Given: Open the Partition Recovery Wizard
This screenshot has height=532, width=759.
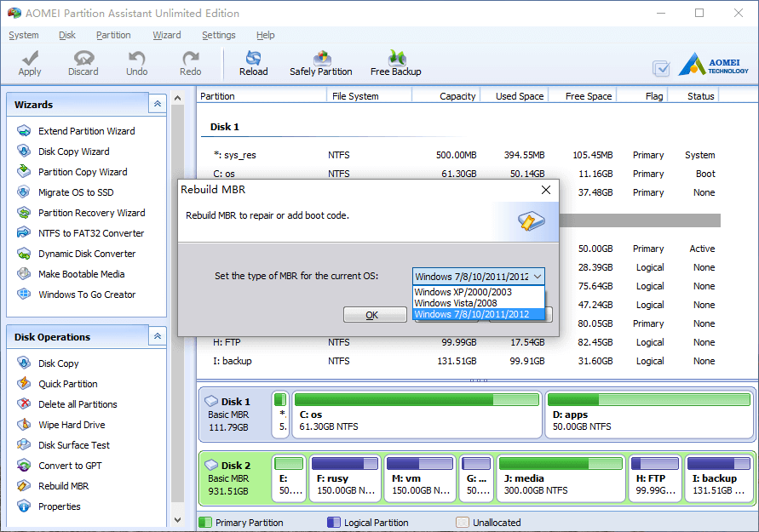Looking at the screenshot, I should point(91,213).
